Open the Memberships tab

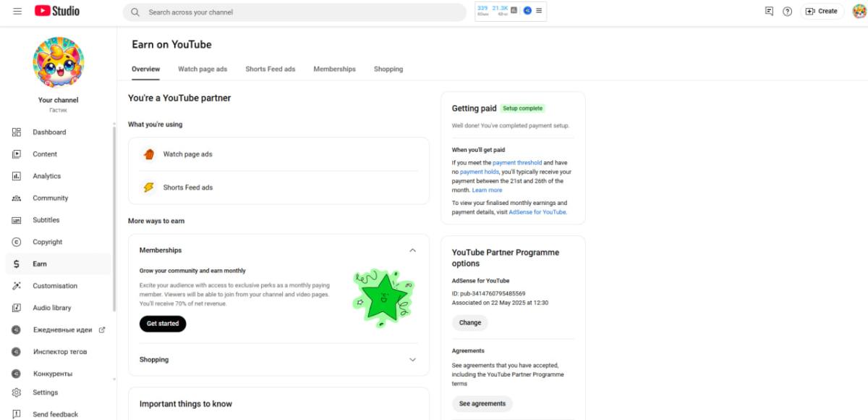tap(334, 70)
